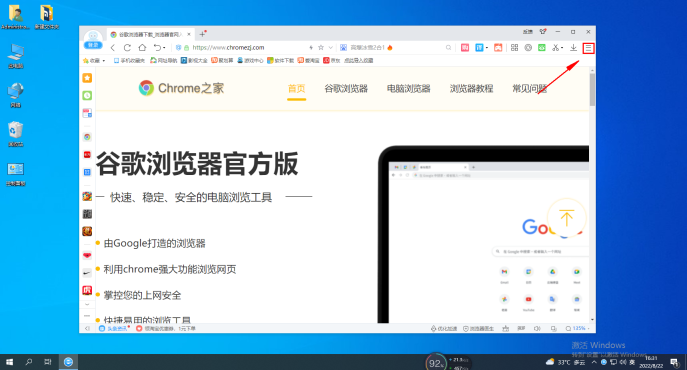Viewport: 687px width, 370px height.
Task: Focus the search box with hot-search text
Action: (396, 48)
